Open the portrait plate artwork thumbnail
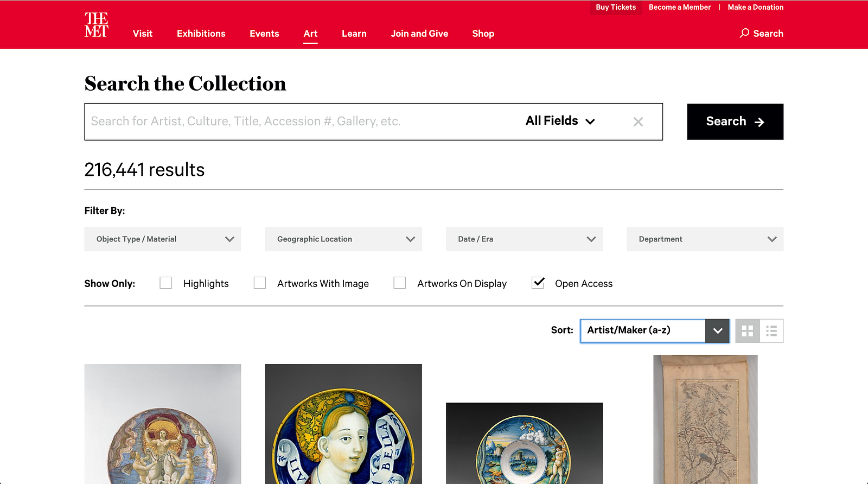868x484 pixels. tap(343, 424)
